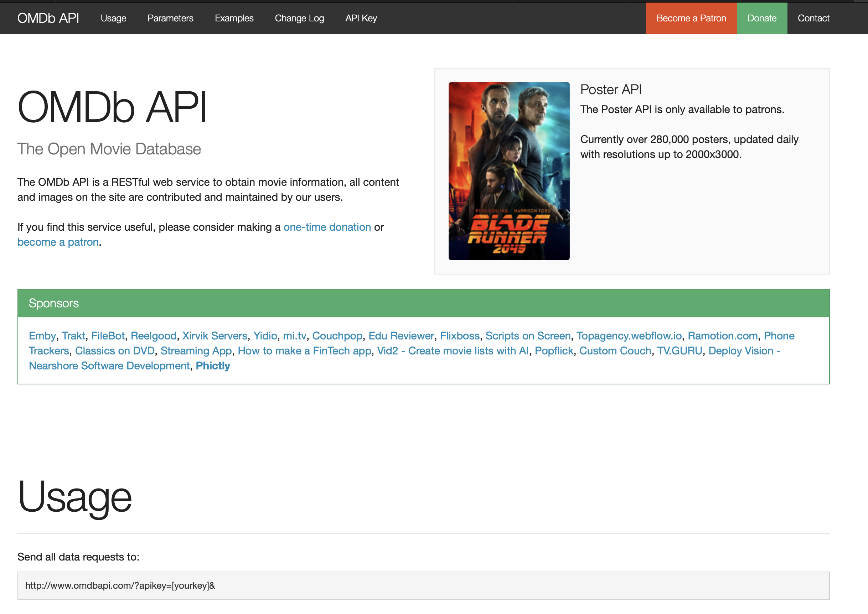Click the green Donate button
This screenshot has height=614, width=868.
tap(761, 18)
